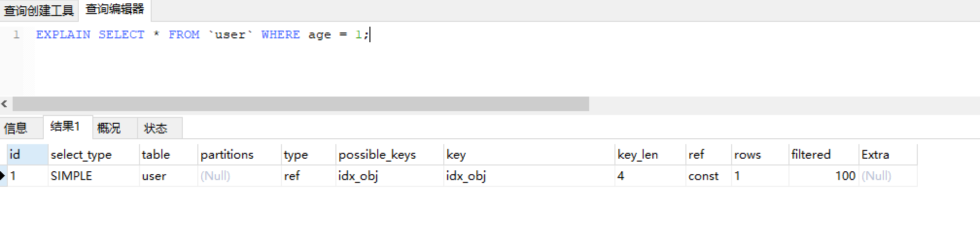Click the horizontal scrollbar thumb in editor

pos(300,104)
